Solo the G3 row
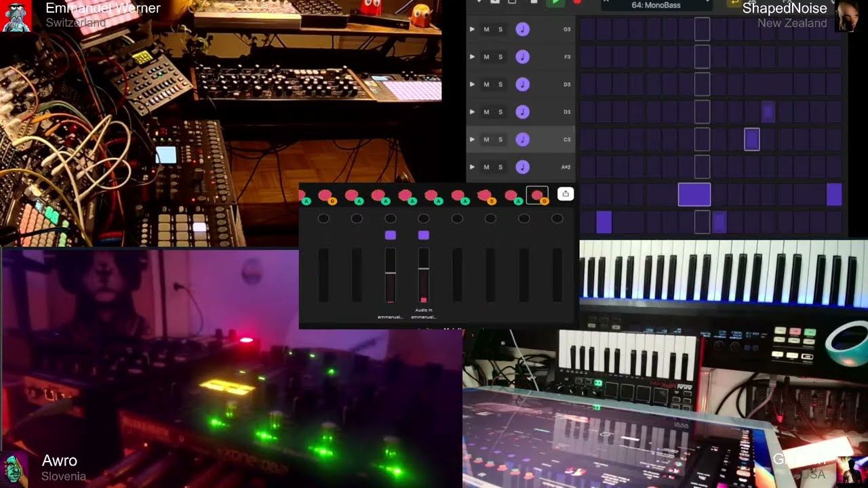The height and width of the screenshot is (488, 868). point(500,29)
